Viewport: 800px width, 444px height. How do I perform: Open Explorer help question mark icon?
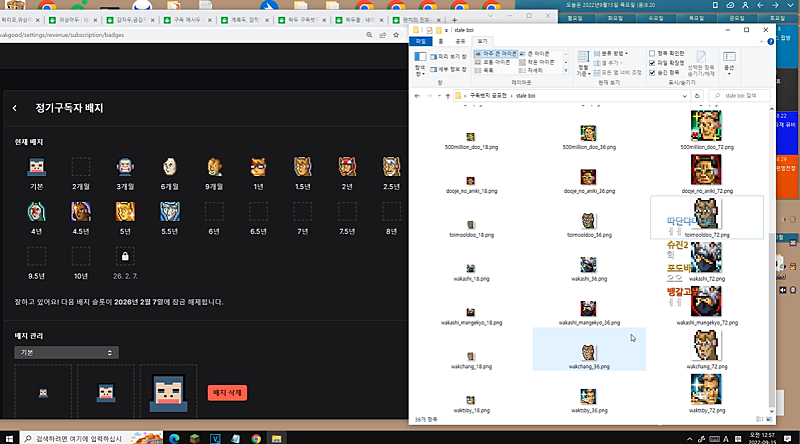click(x=770, y=42)
